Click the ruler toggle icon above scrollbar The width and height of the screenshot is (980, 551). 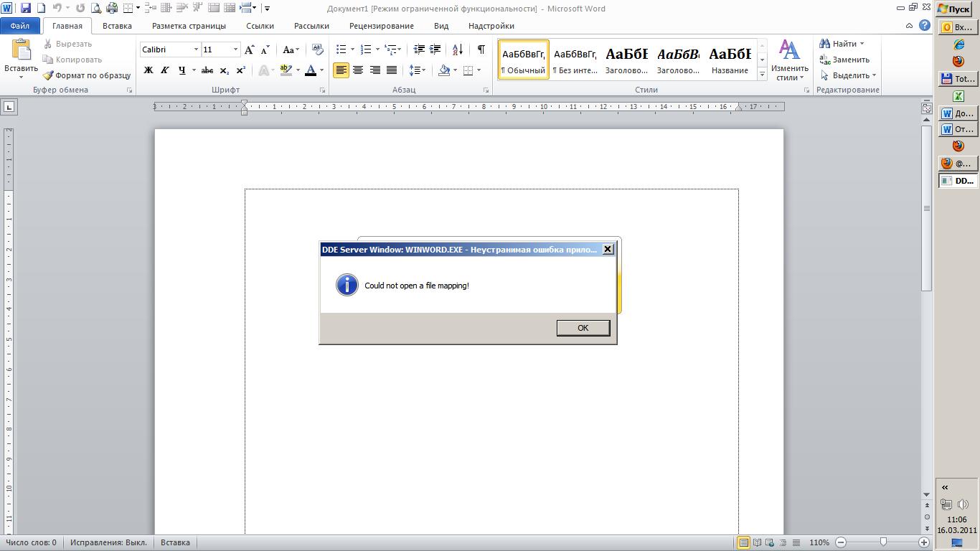pos(926,108)
